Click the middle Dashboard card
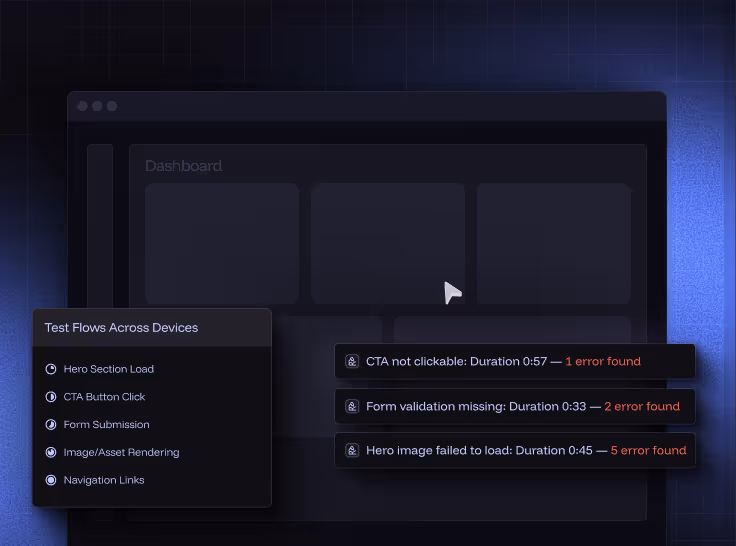 click(x=388, y=244)
